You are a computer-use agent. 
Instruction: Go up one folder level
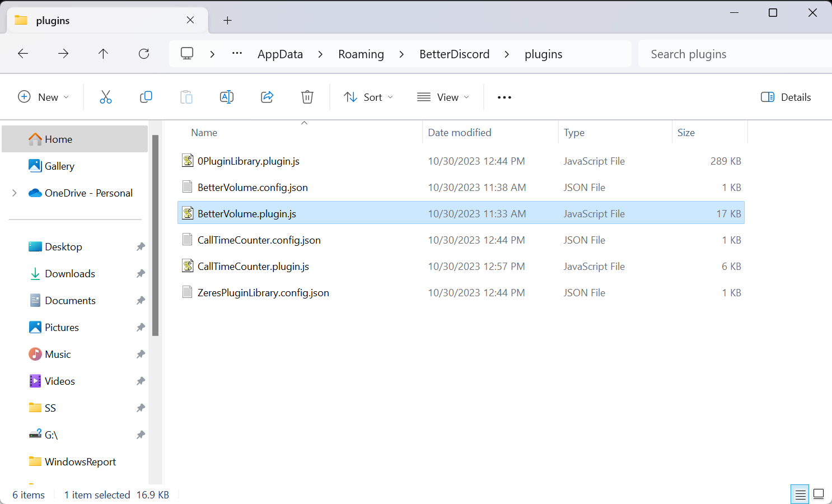103,54
